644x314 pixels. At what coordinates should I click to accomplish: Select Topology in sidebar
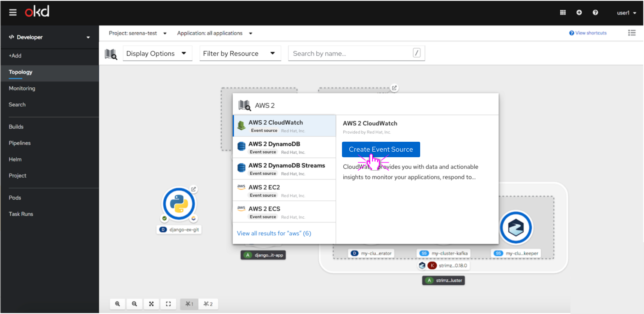coord(49,72)
